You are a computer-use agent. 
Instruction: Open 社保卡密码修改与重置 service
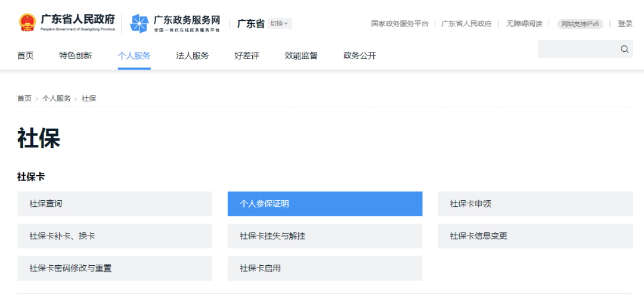click(x=114, y=268)
